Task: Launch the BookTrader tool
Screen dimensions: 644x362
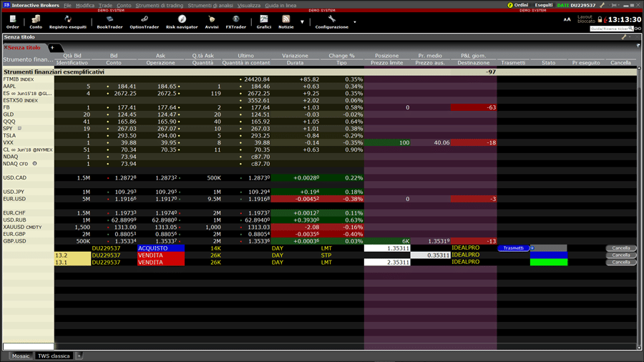Action: (x=109, y=21)
